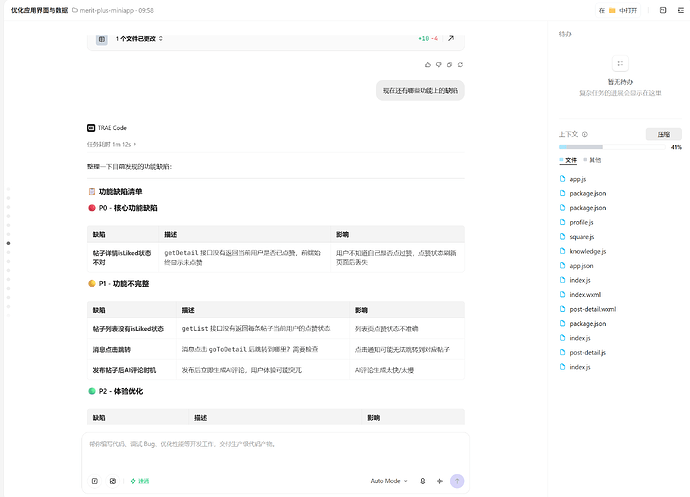Click the context usage progress bar
690x497 pixels.
pos(612,147)
